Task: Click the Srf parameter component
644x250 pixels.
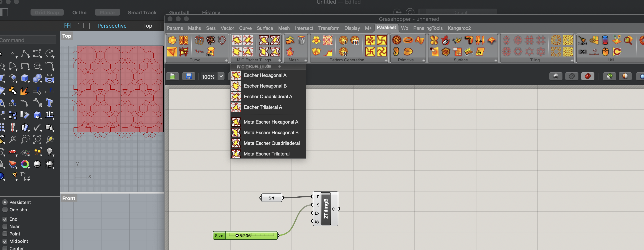Action: tap(271, 198)
